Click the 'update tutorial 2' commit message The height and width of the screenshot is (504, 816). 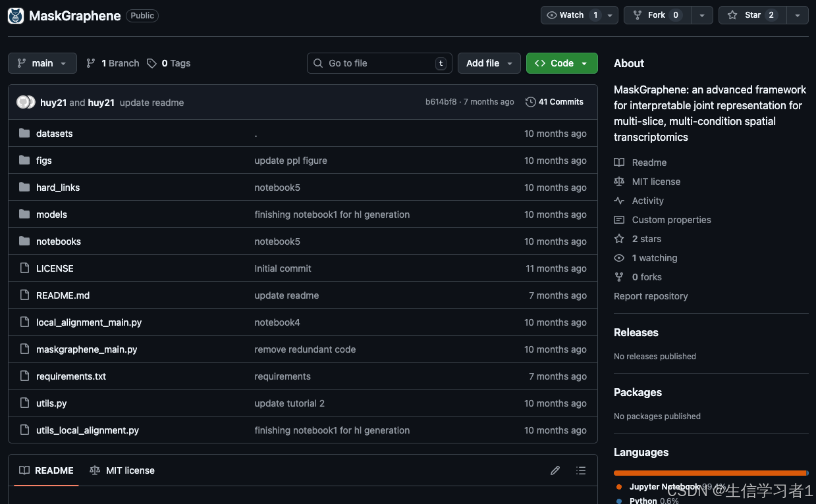[x=289, y=403]
